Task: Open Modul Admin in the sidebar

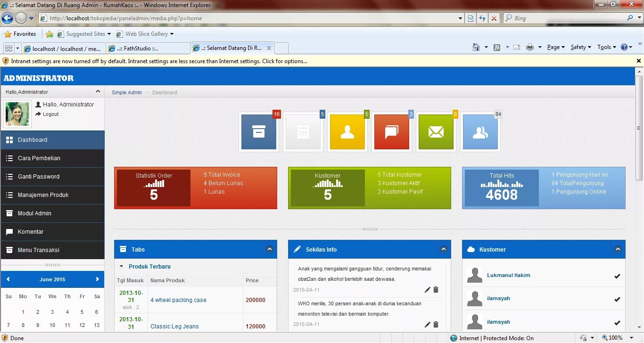Action: point(52,213)
